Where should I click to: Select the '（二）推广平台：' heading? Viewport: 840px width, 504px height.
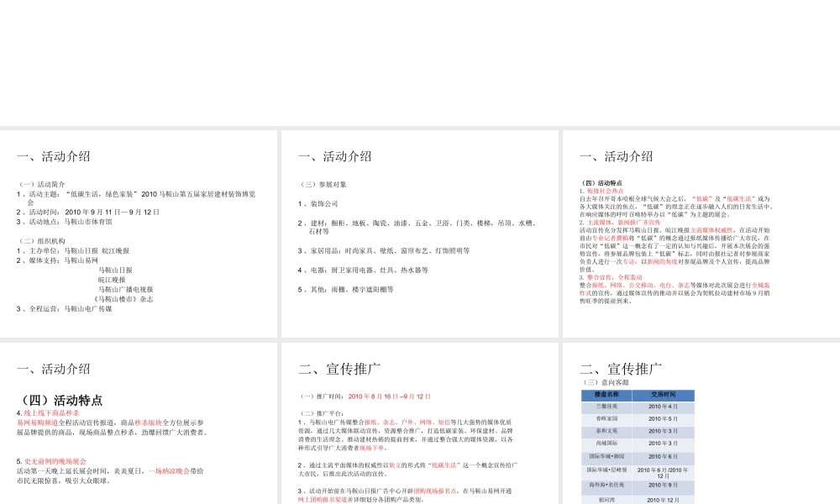[x=321, y=413]
